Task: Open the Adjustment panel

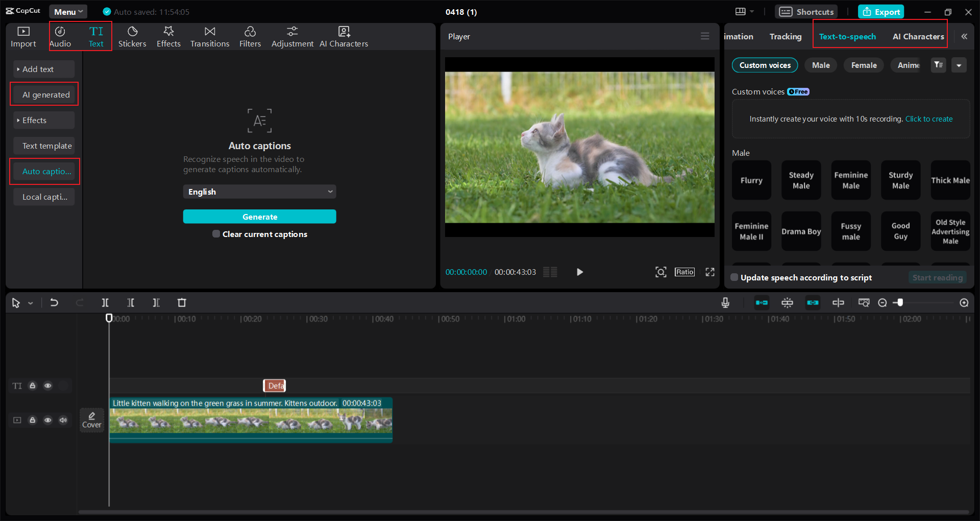Action: 292,37
